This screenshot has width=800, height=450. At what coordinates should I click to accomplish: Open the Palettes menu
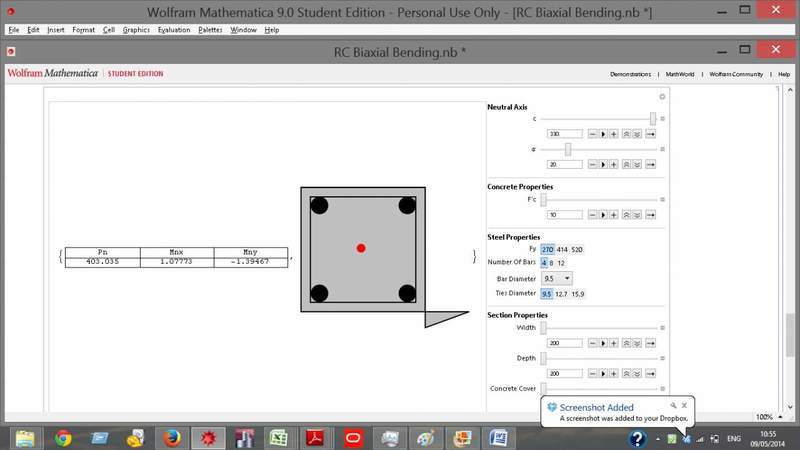[210, 30]
